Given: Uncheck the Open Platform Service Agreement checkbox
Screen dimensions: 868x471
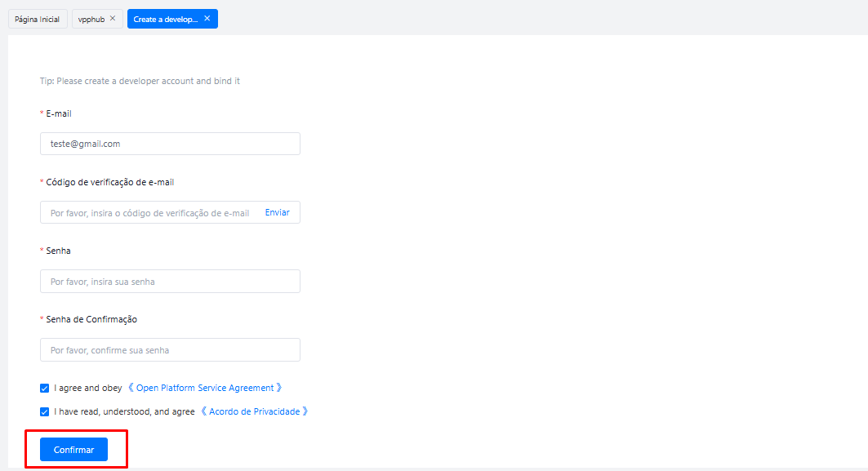Looking at the screenshot, I should pos(45,389).
